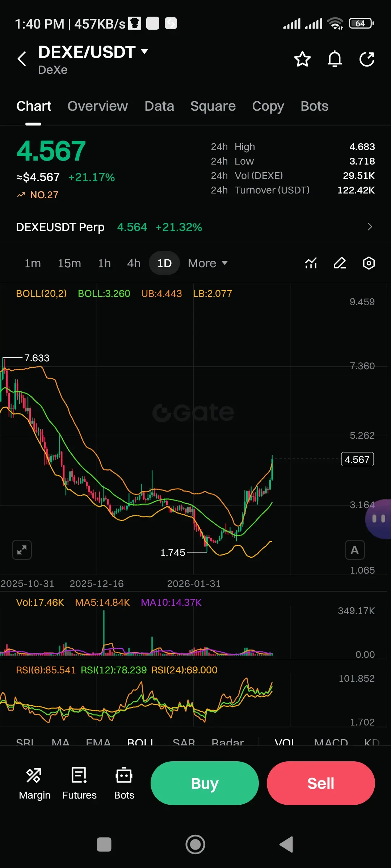Select the Chart tab
The height and width of the screenshot is (868, 391).
point(34,106)
